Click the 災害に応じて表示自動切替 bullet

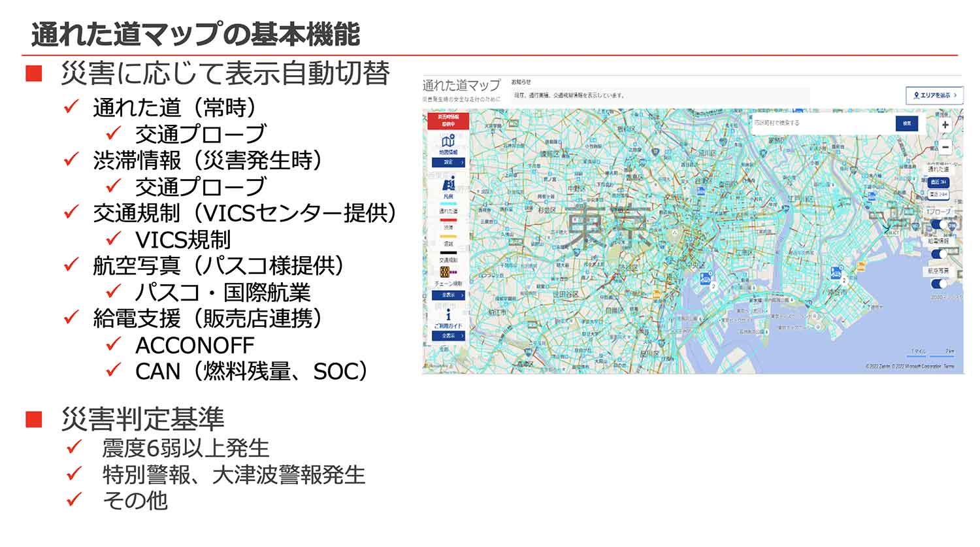coord(225,73)
